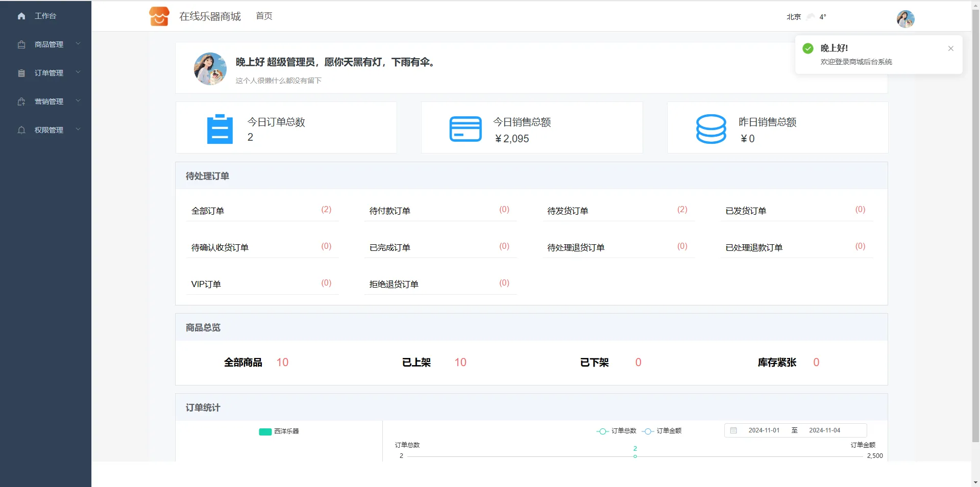This screenshot has width=980, height=487.
Task: Click the home icon beside 工作台
Action: [21, 16]
